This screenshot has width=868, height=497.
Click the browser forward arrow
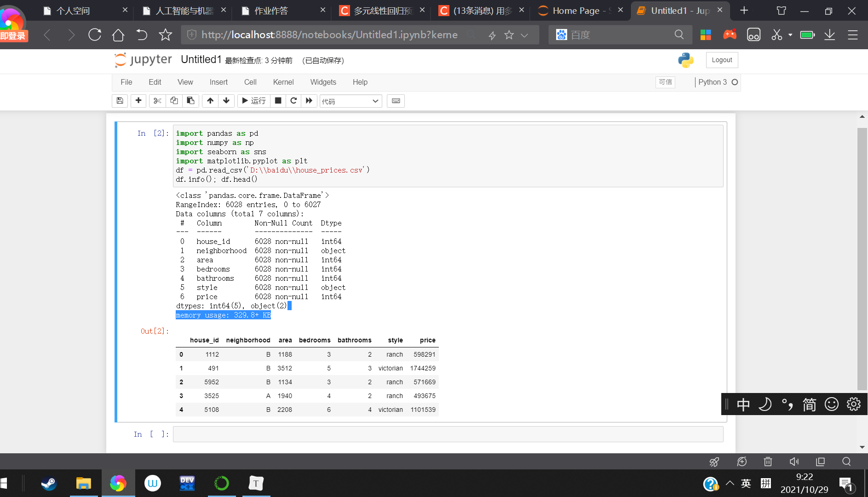click(71, 35)
